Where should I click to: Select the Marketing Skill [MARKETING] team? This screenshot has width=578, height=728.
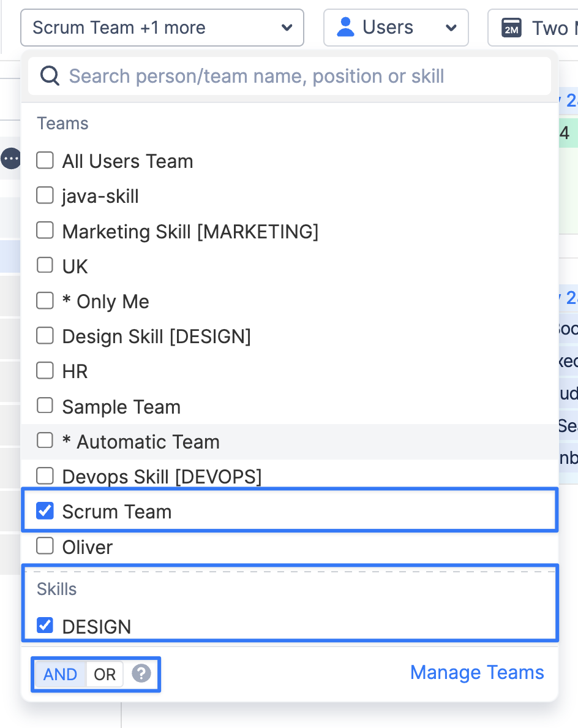coord(190,231)
